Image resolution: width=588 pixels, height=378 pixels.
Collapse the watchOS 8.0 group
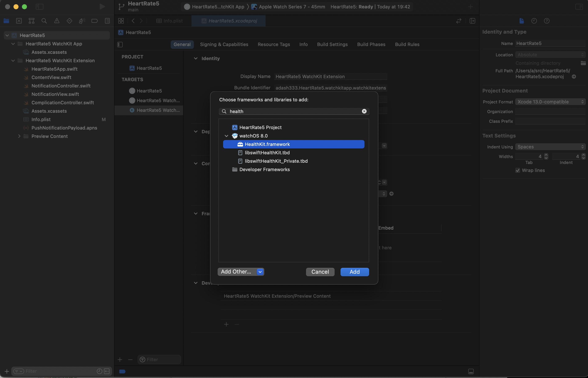click(227, 136)
